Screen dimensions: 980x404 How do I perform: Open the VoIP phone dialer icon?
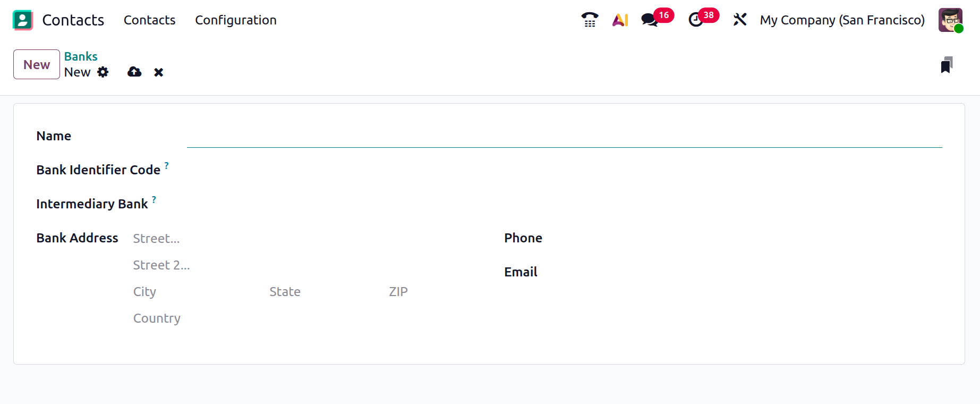(590, 20)
